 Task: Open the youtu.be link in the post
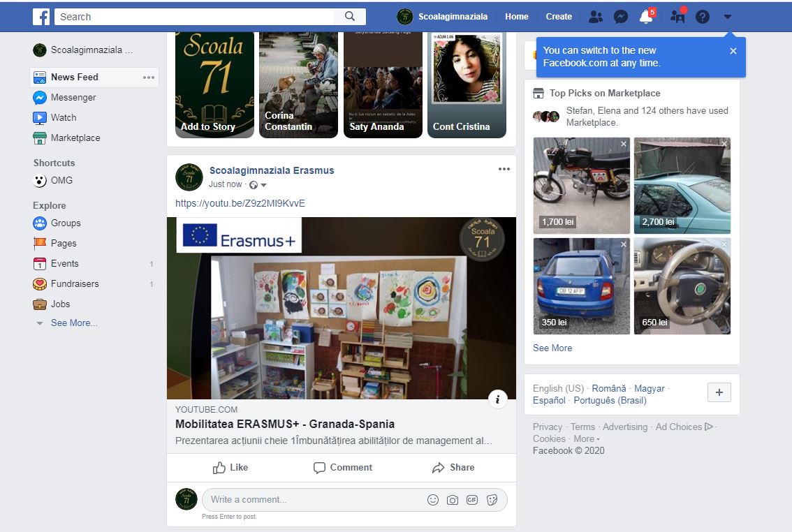240,203
